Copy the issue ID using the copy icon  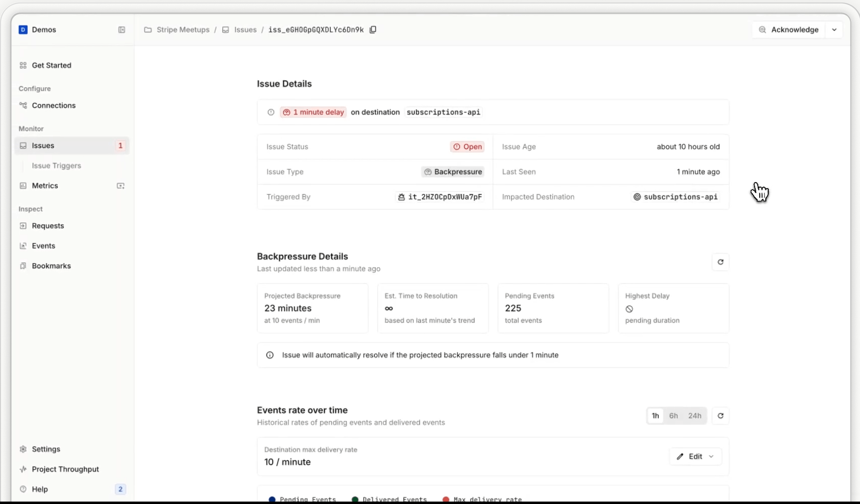(373, 29)
